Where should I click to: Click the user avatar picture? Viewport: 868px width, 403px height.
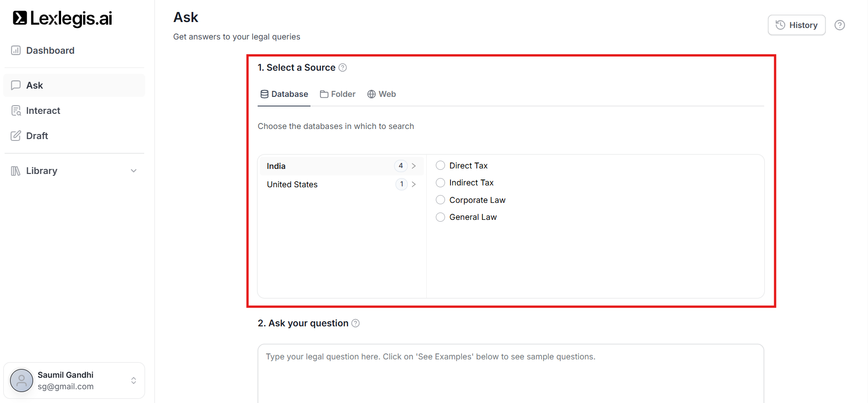coord(22,381)
